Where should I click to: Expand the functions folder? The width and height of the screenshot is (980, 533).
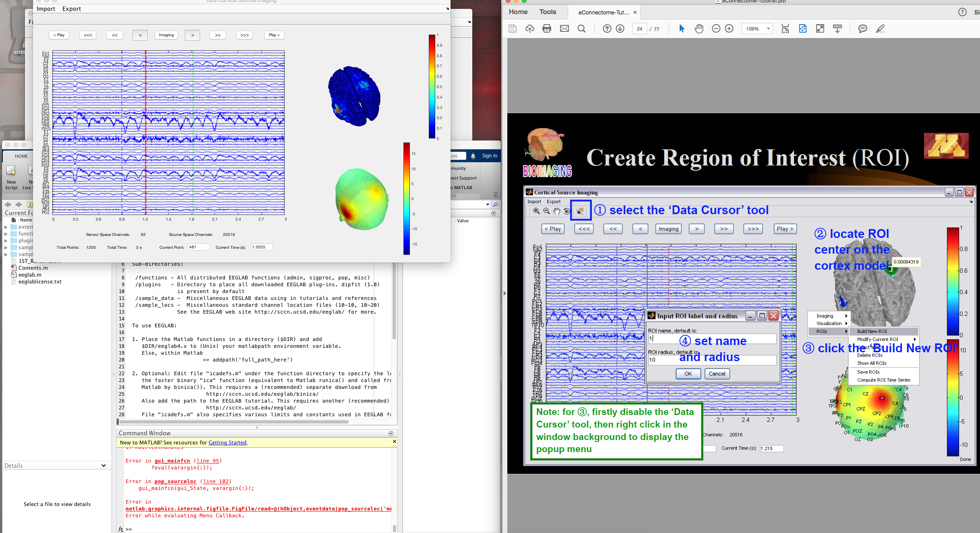pyautogui.click(x=6, y=234)
